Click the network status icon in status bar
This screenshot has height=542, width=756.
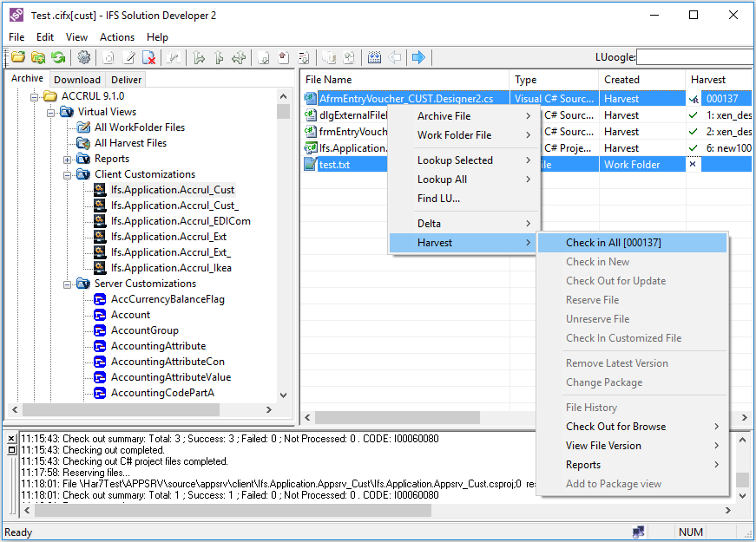click(639, 532)
